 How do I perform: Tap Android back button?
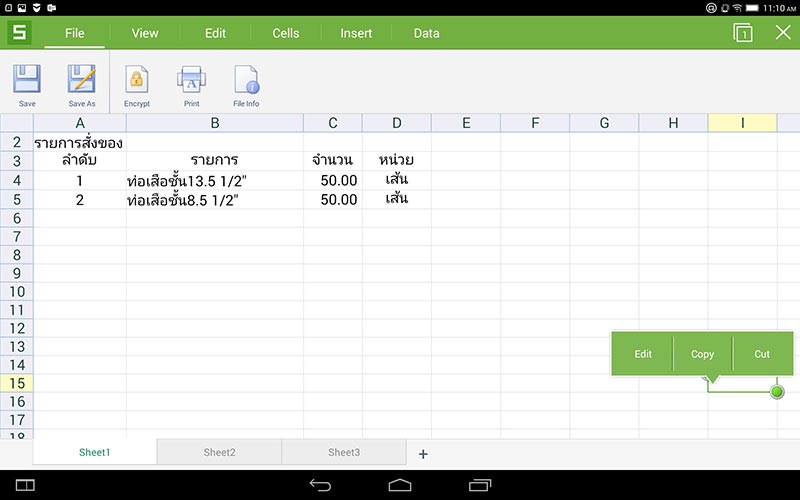pyautogui.click(x=320, y=485)
